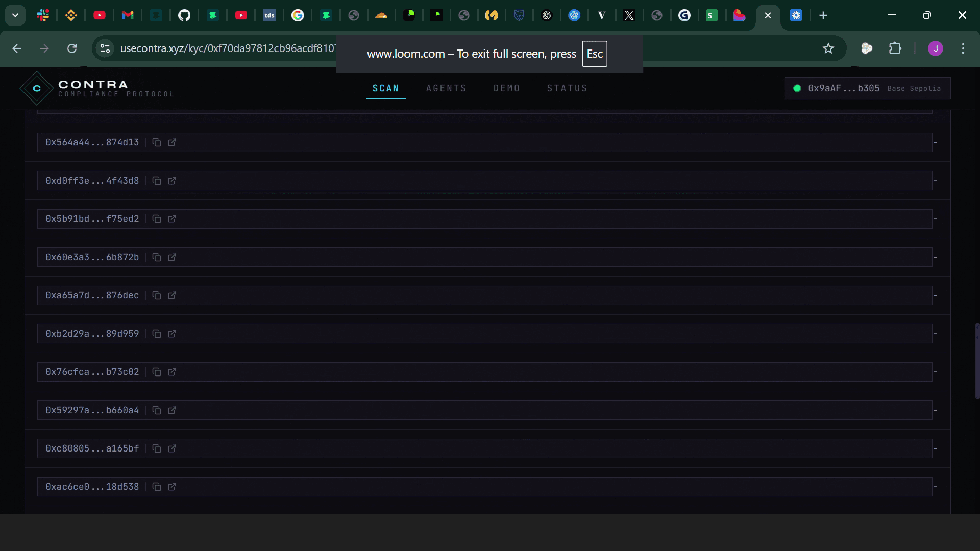Go forward to next page
Viewport: 980px width, 551px height.
[44, 48]
